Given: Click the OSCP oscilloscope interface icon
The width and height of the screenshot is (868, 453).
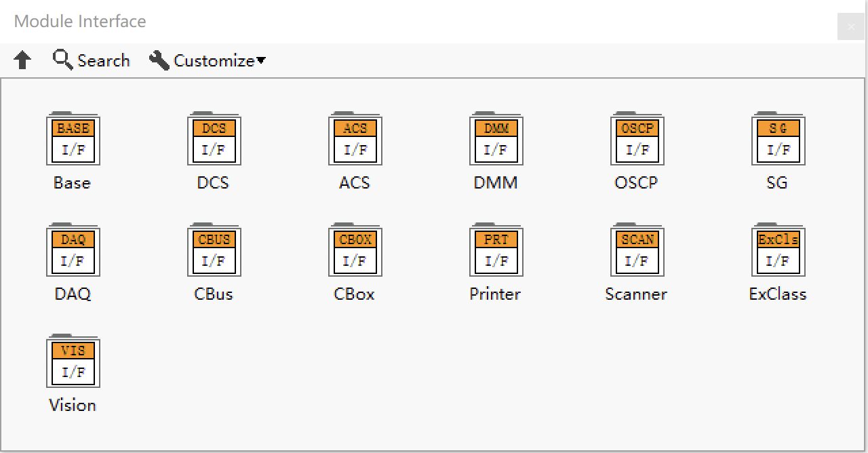Looking at the screenshot, I should coord(637,140).
